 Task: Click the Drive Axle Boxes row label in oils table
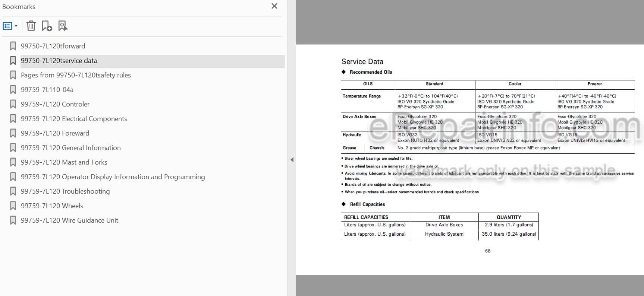pos(359,117)
